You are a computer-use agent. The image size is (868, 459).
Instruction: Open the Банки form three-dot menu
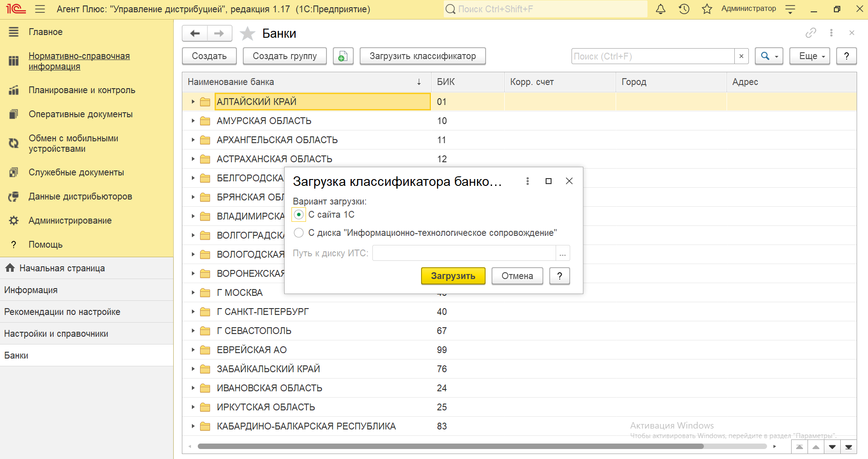click(x=831, y=33)
